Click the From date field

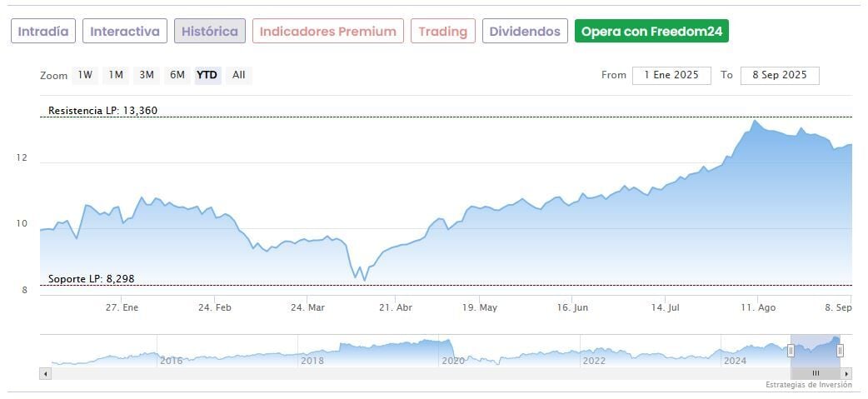coord(671,75)
